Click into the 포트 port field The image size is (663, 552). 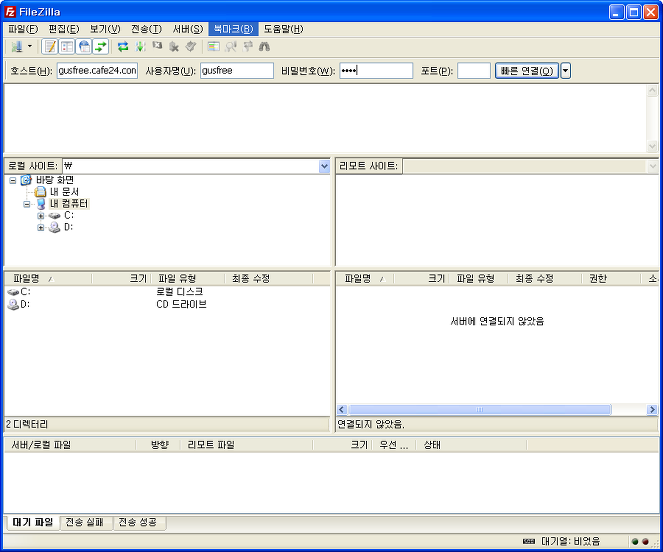(x=474, y=71)
